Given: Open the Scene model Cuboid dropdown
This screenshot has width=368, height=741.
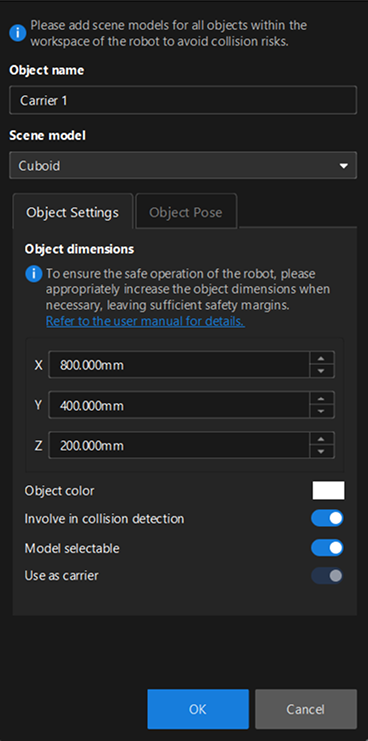Looking at the screenshot, I should pos(183,165).
